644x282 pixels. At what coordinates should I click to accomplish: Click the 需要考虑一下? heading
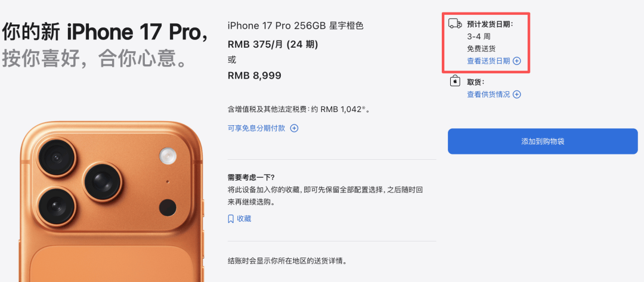[251, 177]
